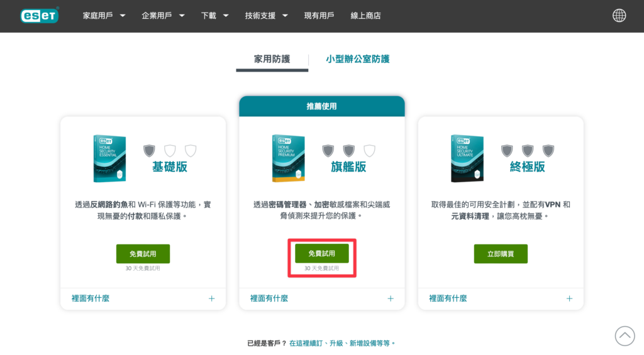Click 免費試用 button for 旗艦版
Viewport: 644px width, 355px height.
pyautogui.click(x=321, y=253)
